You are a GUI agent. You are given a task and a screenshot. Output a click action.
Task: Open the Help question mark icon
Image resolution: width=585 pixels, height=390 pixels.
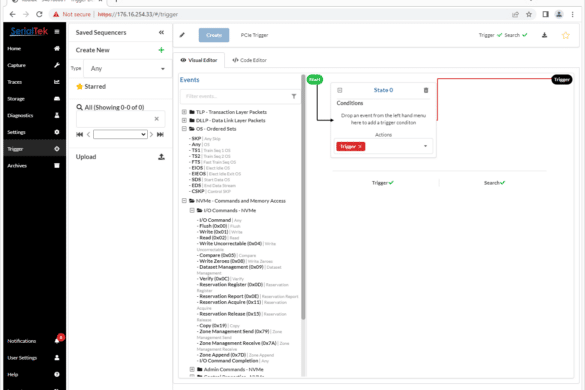pyautogui.click(x=57, y=374)
